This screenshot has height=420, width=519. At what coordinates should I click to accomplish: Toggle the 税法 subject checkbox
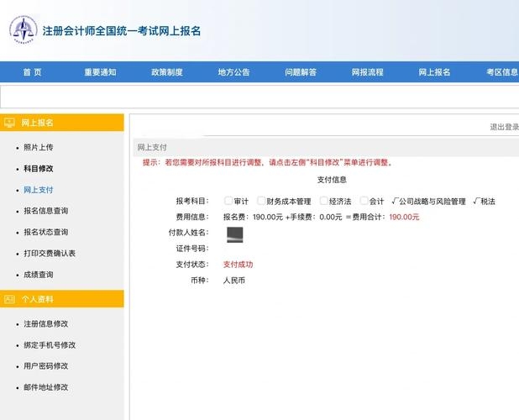(476, 201)
